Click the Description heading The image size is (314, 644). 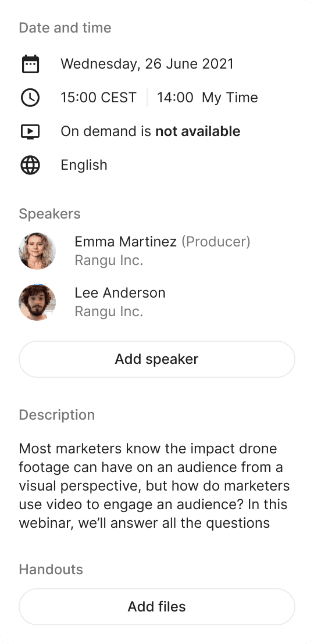coord(57,415)
